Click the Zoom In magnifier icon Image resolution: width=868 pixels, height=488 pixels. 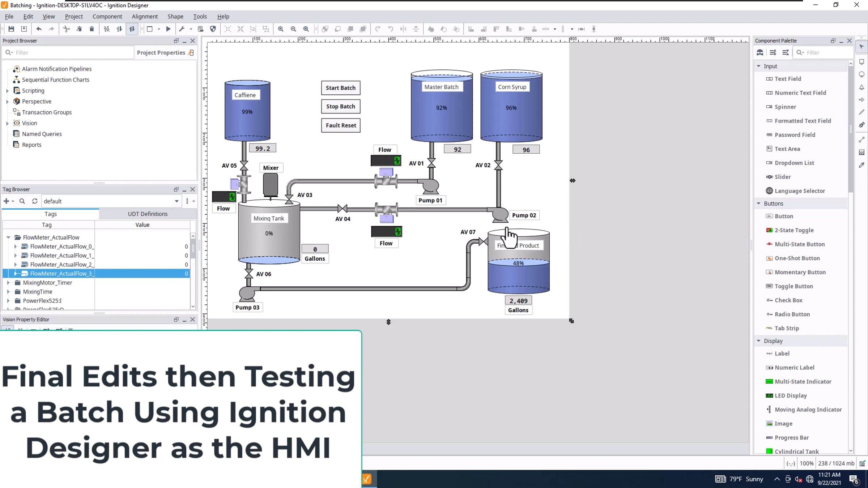(x=281, y=29)
